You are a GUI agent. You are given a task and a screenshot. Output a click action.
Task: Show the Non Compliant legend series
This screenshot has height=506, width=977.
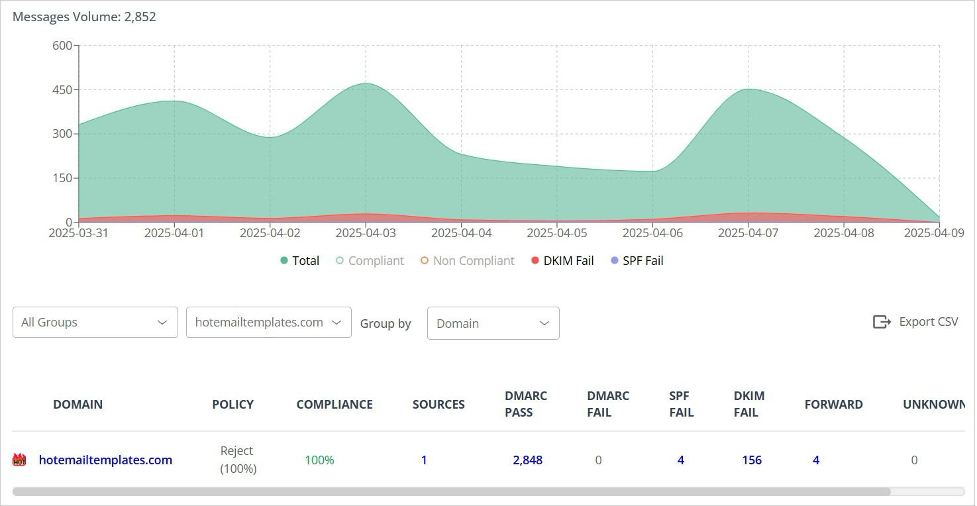coord(467,261)
